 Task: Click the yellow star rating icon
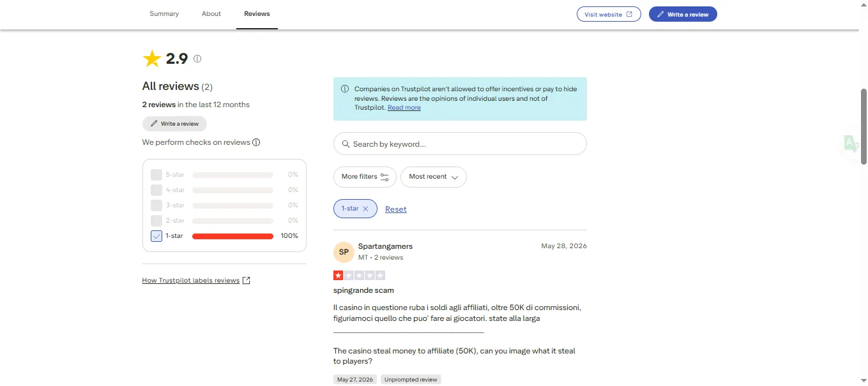tap(152, 59)
